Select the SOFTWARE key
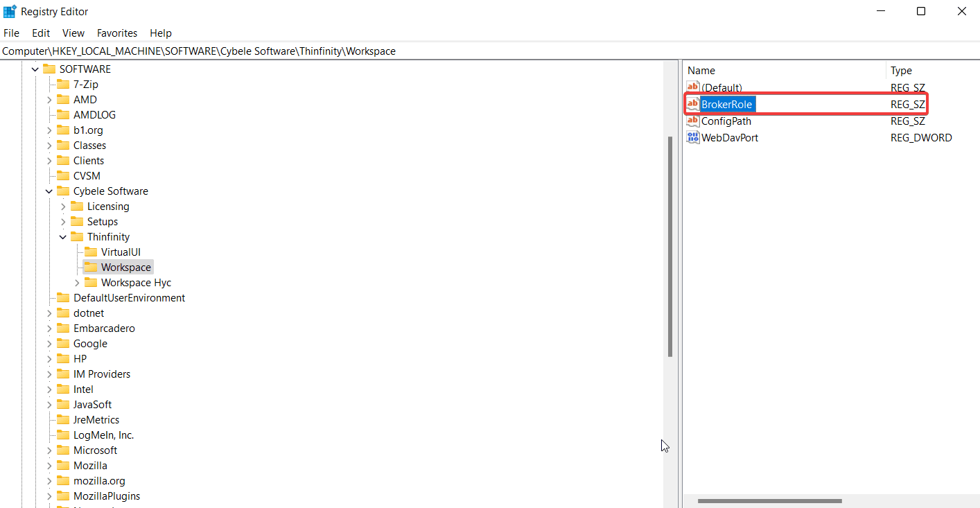This screenshot has height=508, width=980. (x=85, y=69)
